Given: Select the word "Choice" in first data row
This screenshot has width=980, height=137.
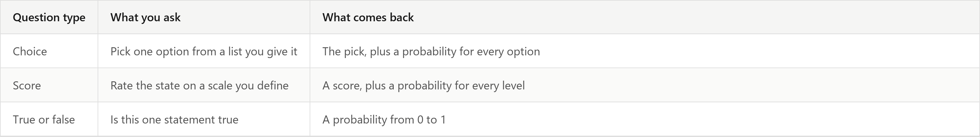Looking at the screenshot, I should click(x=30, y=51).
